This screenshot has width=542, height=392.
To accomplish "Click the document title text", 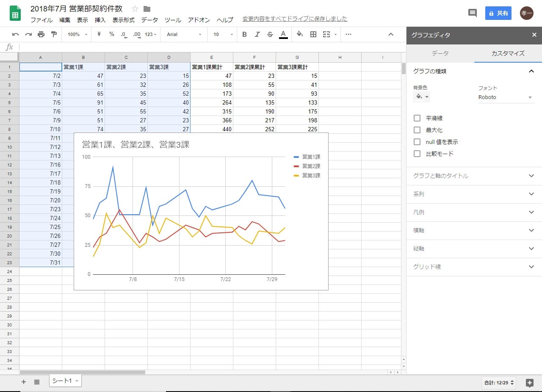I will (76, 9).
